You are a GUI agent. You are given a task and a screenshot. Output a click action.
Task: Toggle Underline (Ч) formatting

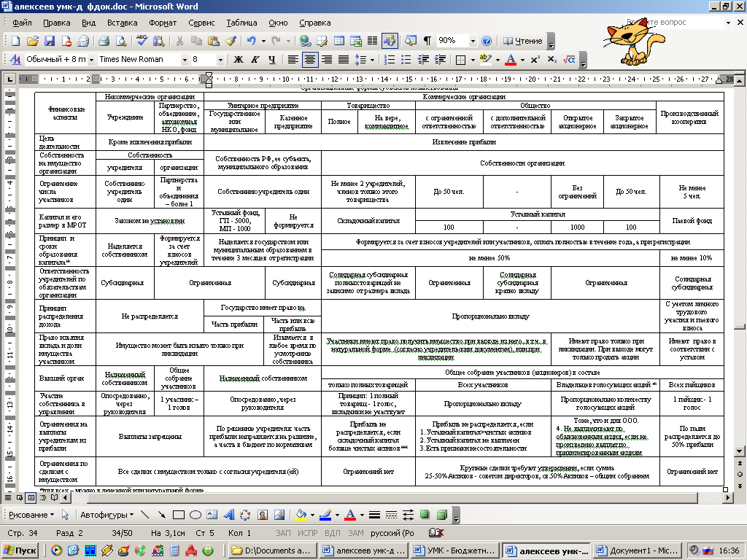coord(271,60)
